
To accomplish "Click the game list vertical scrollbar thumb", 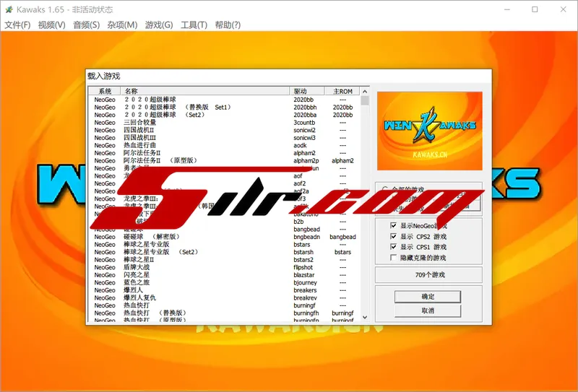I will click(365, 100).
